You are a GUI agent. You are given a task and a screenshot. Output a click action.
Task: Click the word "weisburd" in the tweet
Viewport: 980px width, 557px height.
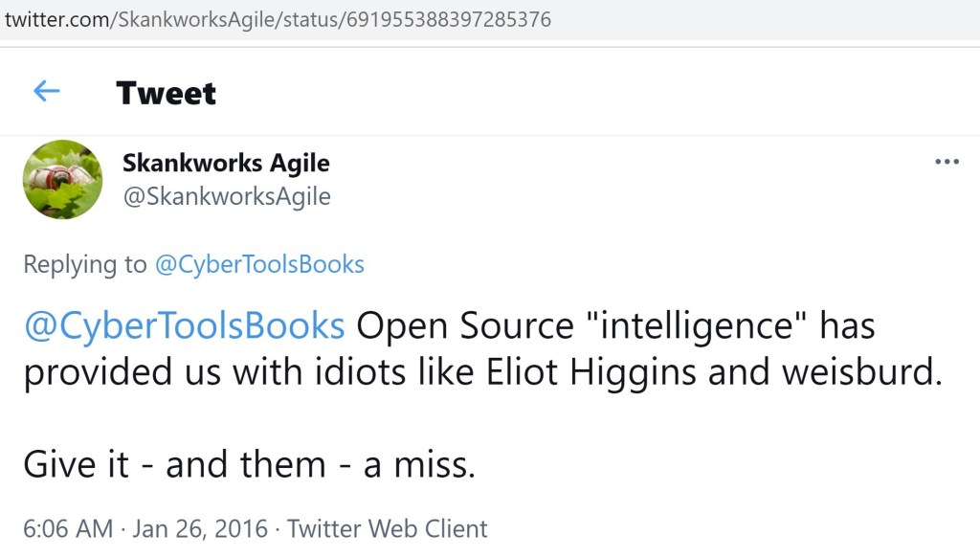click(857, 372)
